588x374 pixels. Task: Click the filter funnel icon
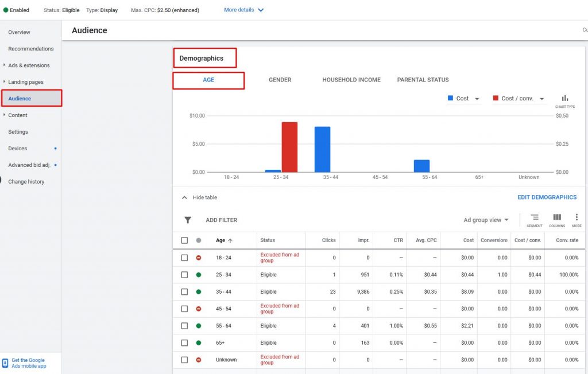click(x=187, y=220)
